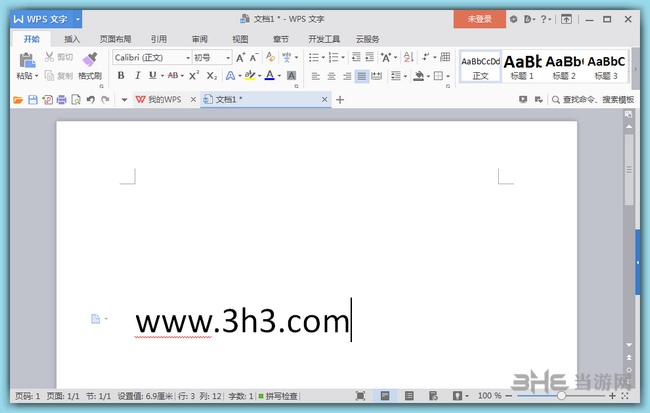Open the Calibri font name dropdown
Screen dimensions: 650x413
tap(188, 58)
